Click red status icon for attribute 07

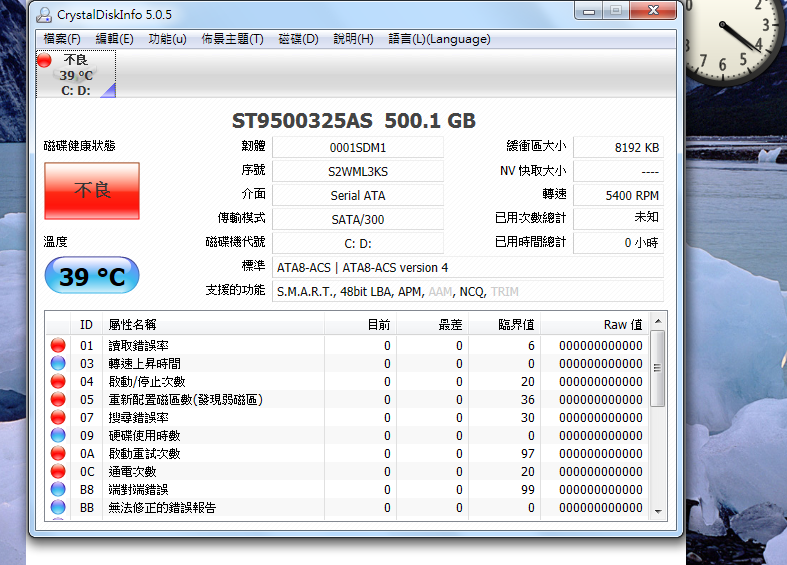click(58, 417)
